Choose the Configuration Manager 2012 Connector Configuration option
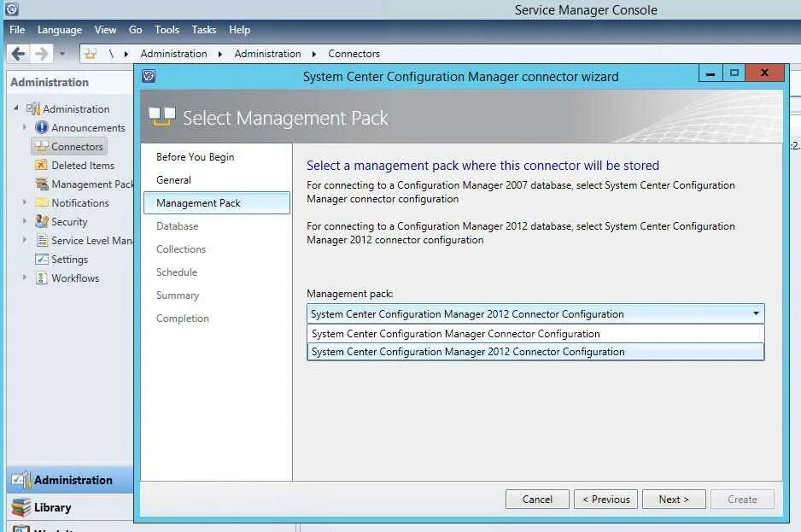Image resolution: width=801 pixels, height=532 pixels. pyautogui.click(x=535, y=352)
